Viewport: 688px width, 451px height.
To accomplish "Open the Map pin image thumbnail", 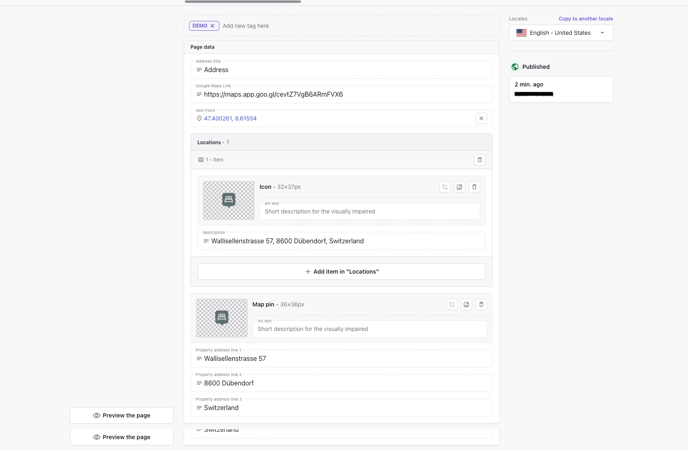I will coord(221,318).
